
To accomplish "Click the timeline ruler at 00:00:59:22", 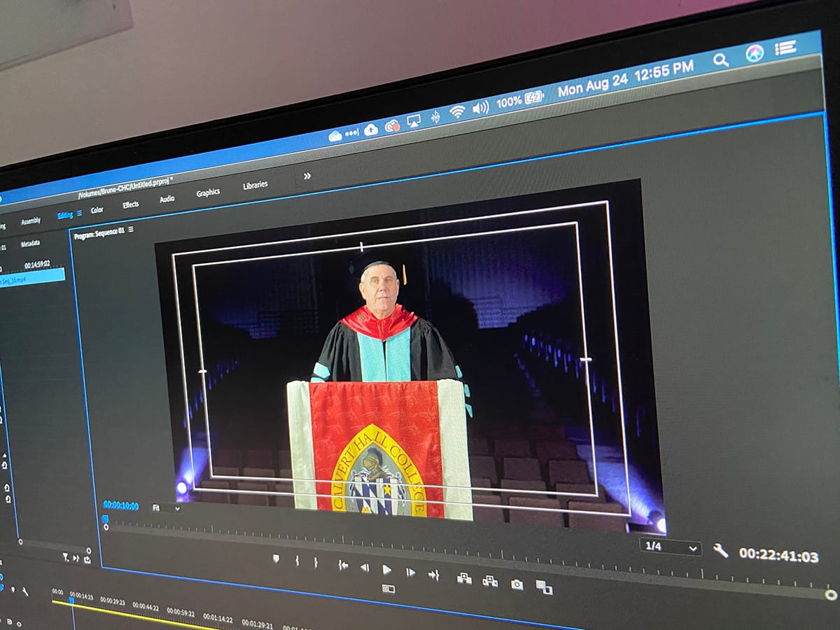I will pyautogui.click(x=182, y=611).
